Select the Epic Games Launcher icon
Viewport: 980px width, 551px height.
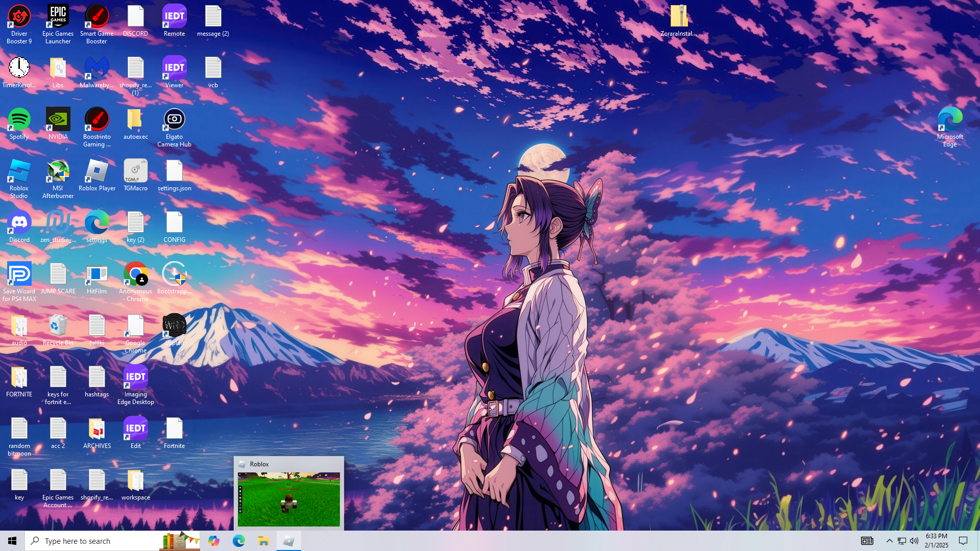click(58, 17)
